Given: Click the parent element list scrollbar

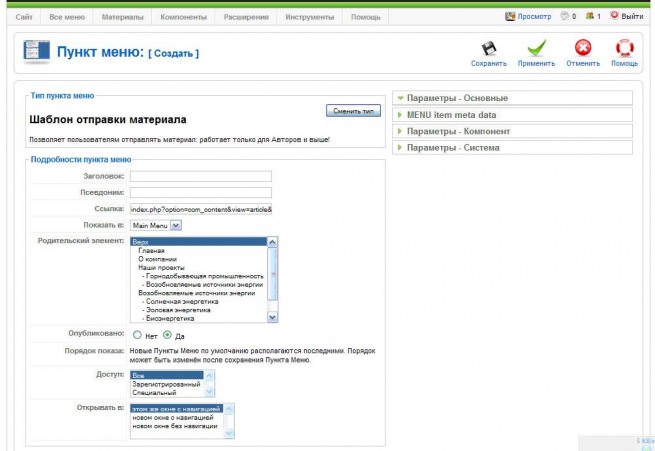Looking at the screenshot, I should click(272, 279).
